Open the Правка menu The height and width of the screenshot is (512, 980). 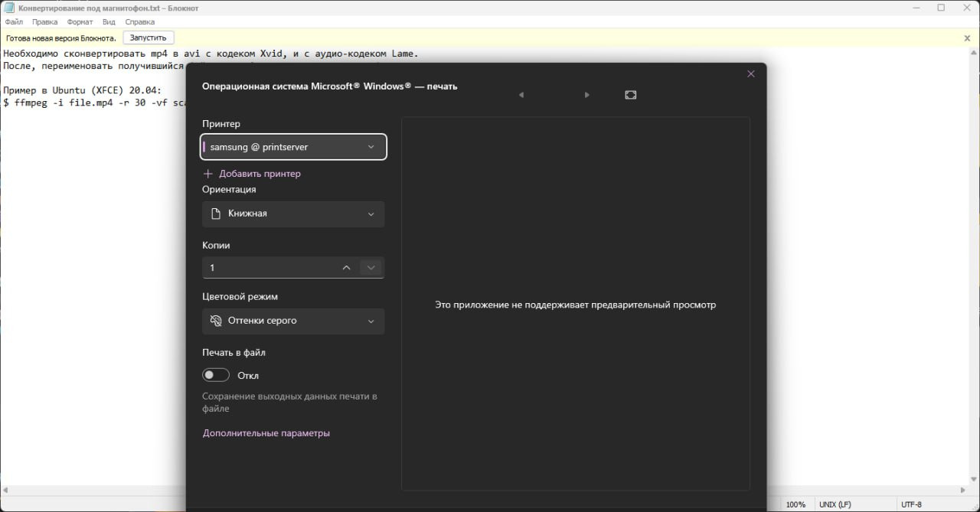45,22
